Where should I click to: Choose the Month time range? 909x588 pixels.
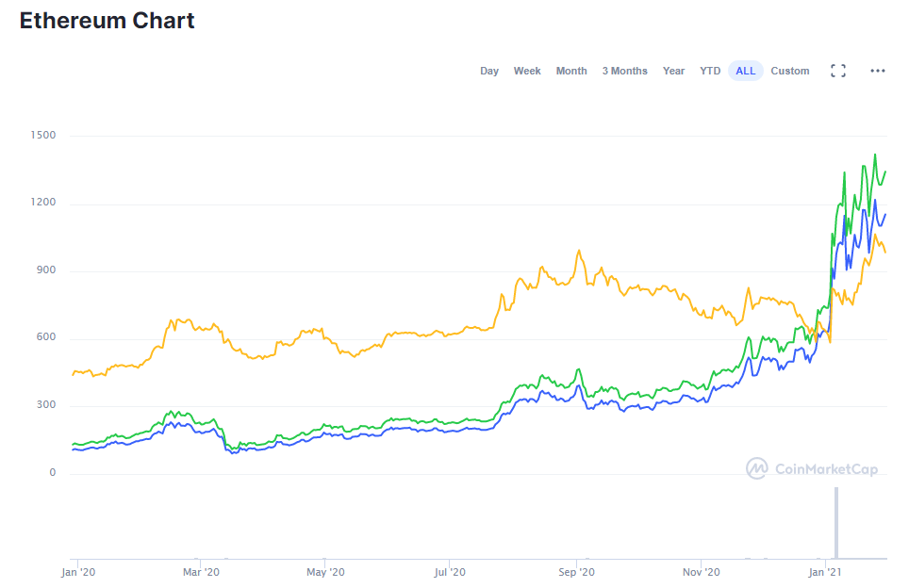click(571, 71)
